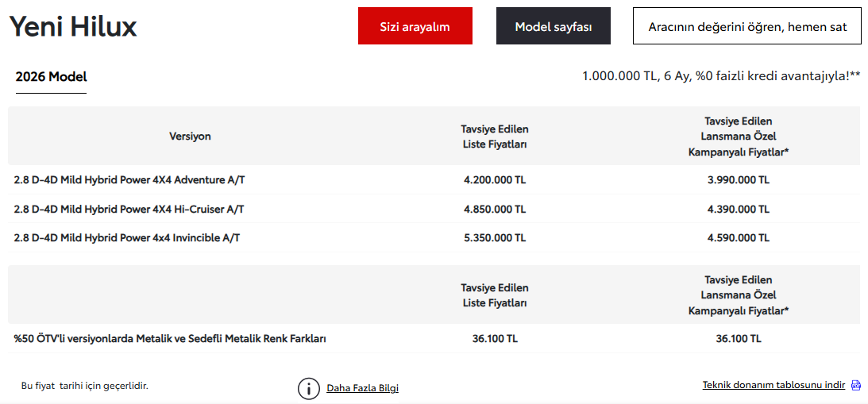This screenshot has height=404, width=868.
Task: Click the 4.390.000 TL campaign price
Action: click(x=739, y=210)
